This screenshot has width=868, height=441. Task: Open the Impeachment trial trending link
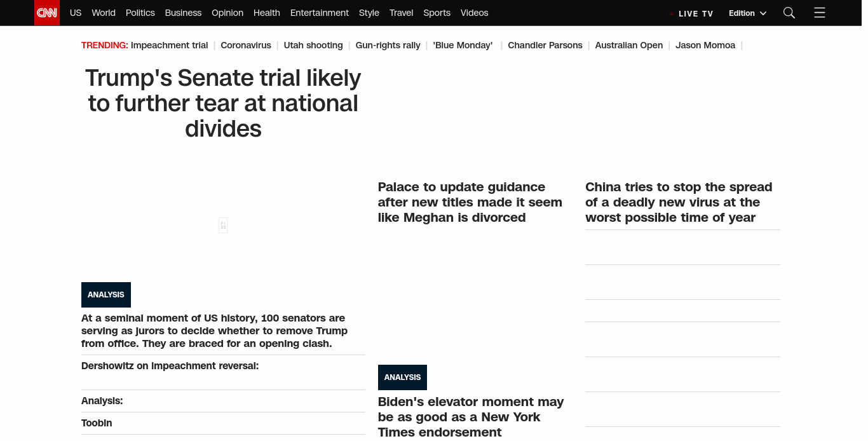169,45
